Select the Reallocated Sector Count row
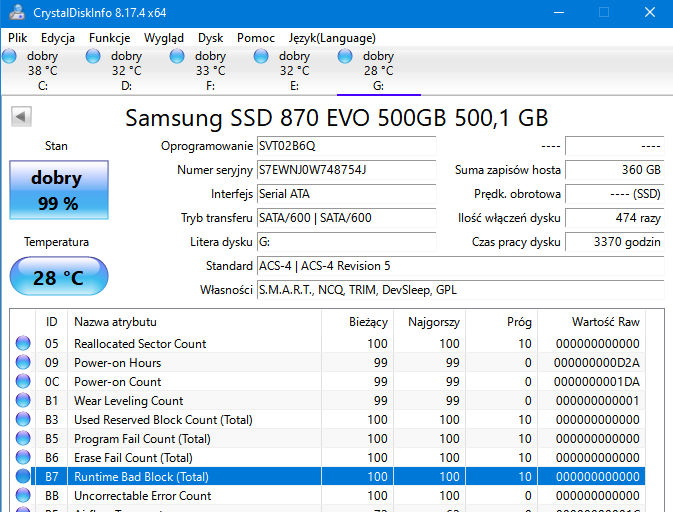 tap(328, 344)
